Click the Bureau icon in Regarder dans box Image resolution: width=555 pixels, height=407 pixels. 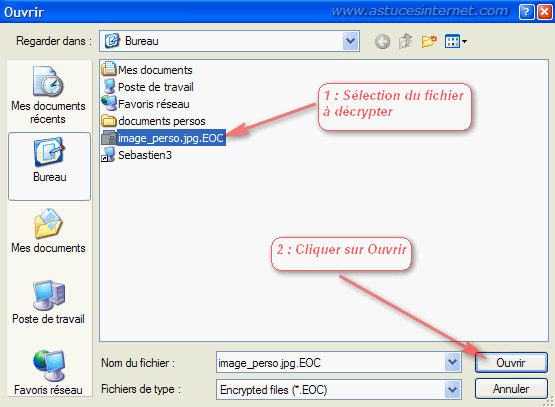click(112, 41)
